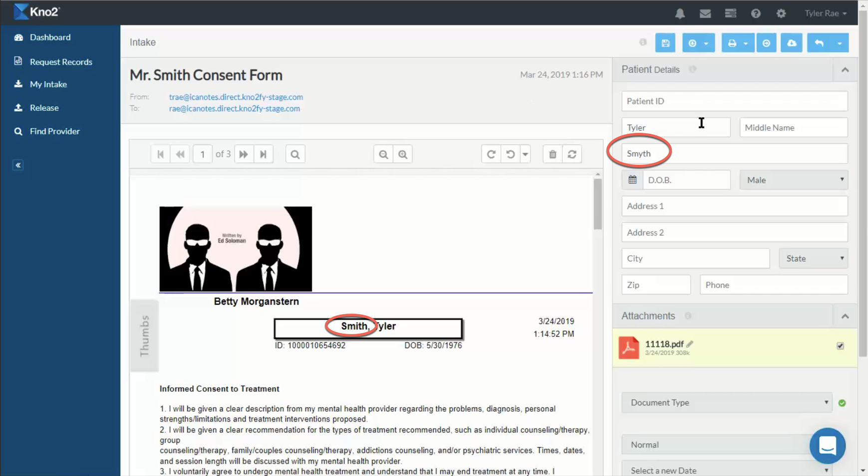Click the delete page trash icon
This screenshot has width=868, height=476.
click(x=553, y=154)
